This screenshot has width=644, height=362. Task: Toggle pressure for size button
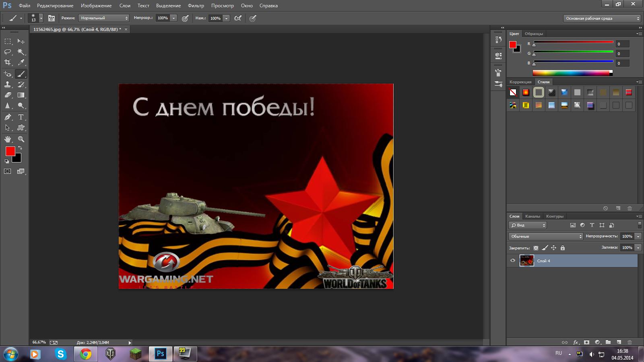253,18
